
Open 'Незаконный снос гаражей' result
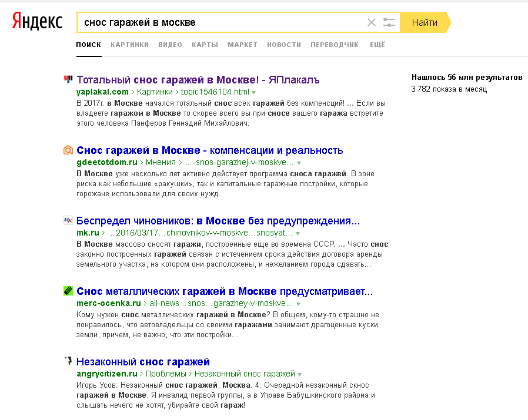pyautogui.click(x=143, y=362)
